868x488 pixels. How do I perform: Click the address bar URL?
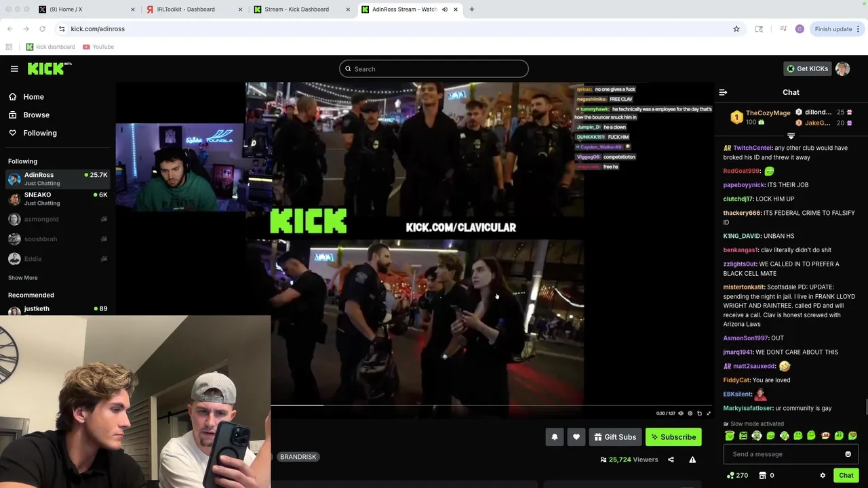click(98, 28)
